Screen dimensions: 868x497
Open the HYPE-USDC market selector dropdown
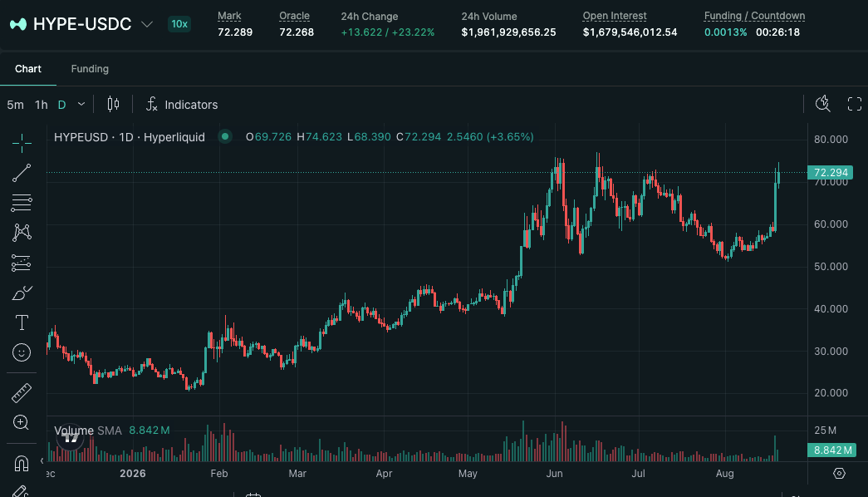147,24
